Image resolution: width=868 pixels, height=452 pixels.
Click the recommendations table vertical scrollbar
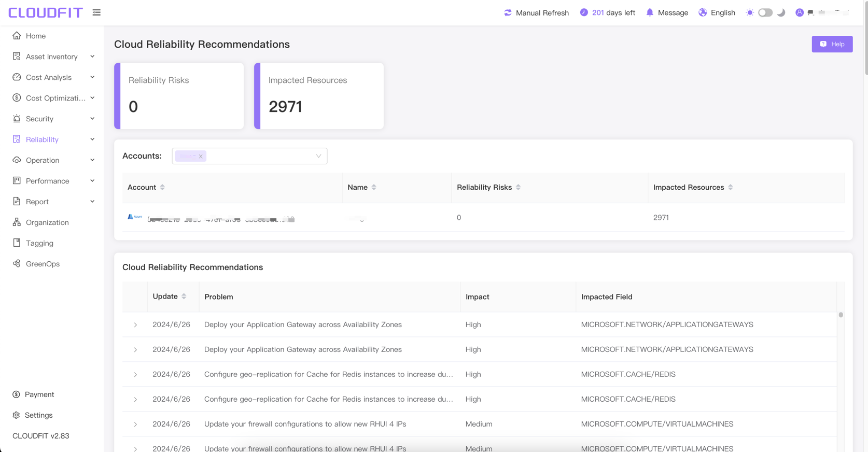tap(841, 315)
